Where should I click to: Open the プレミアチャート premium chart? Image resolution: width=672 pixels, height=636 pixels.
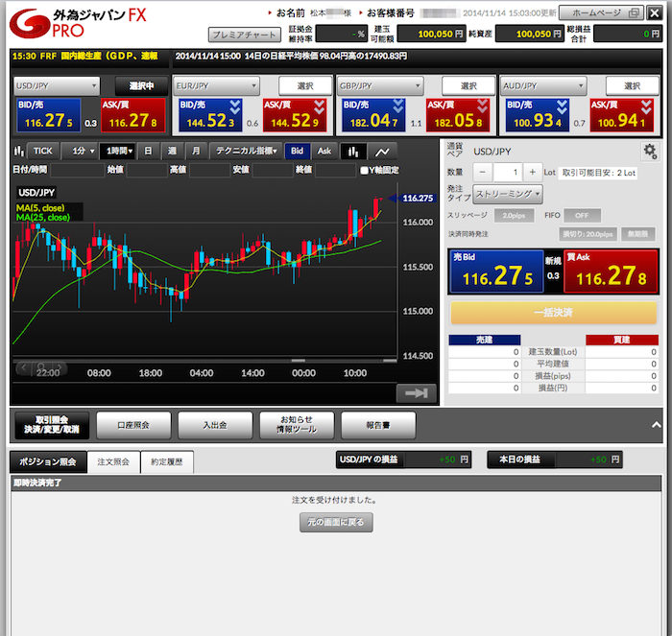click(x=244, y=35)
